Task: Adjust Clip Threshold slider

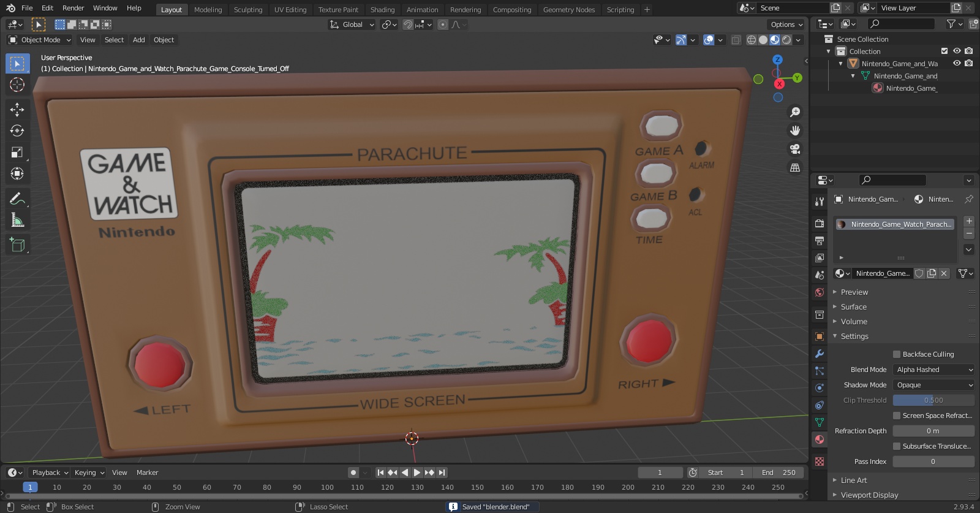Action: 933,400
